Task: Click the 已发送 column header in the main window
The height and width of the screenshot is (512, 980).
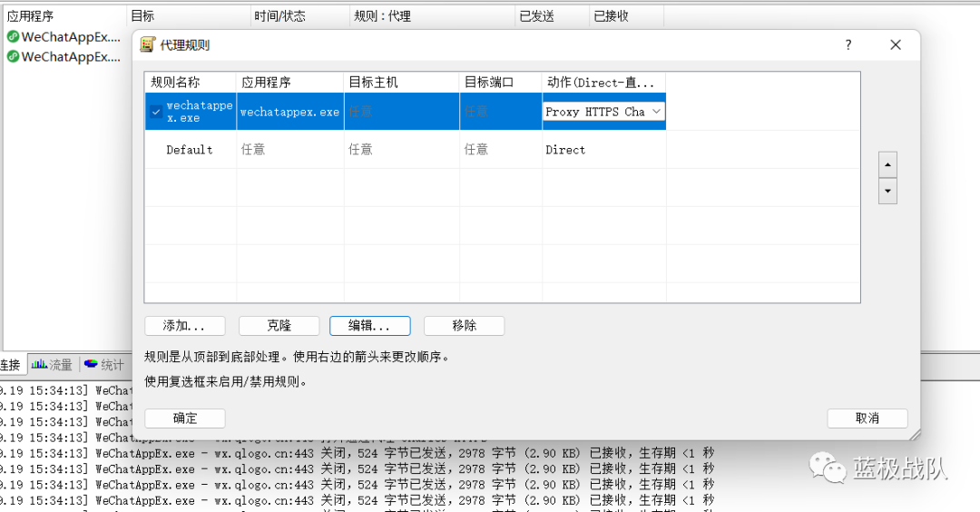Action: point(553,16)
